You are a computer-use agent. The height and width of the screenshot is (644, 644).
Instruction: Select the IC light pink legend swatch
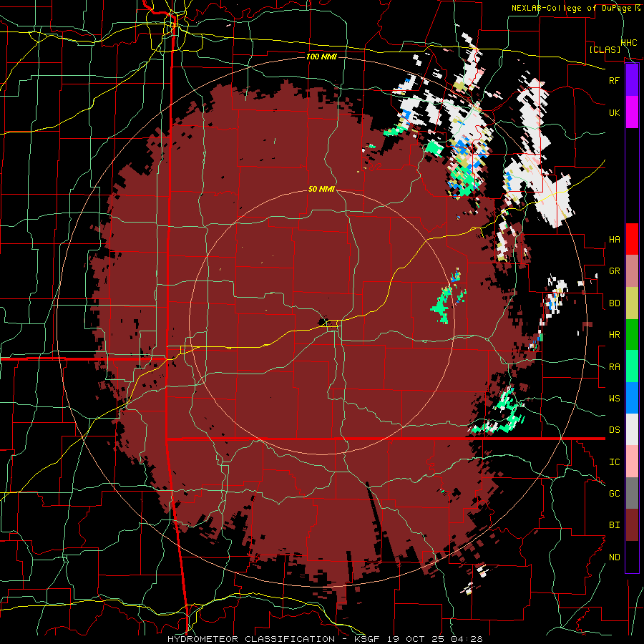tap(632, 462)
